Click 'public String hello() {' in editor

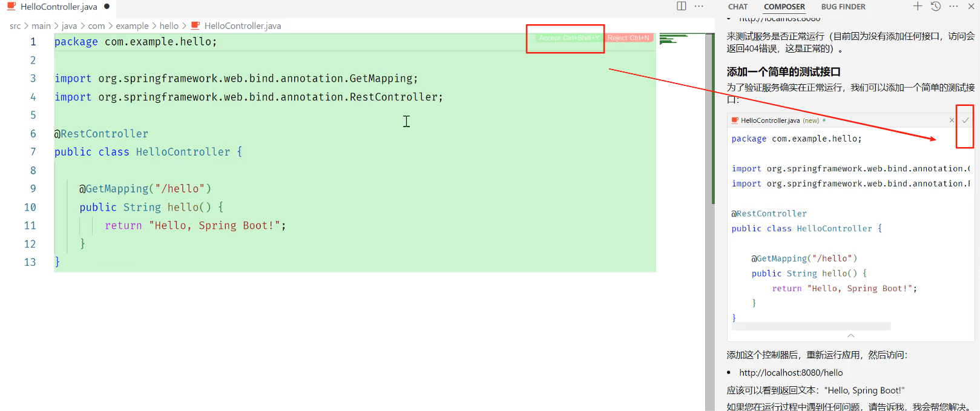pos(151,207)
